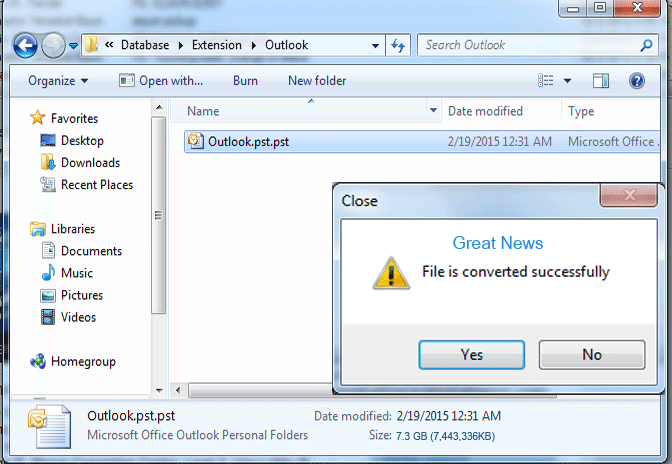
Task: Open the Downloads folder in Favorites
Action: coord(90,163)
